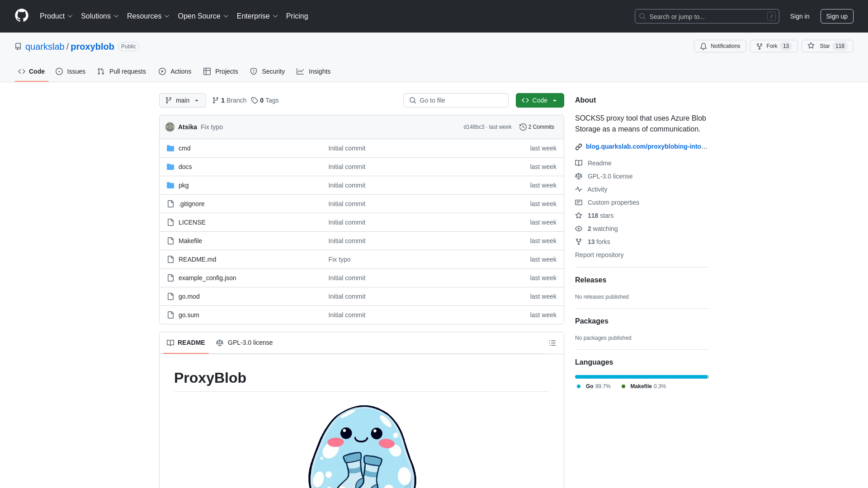Click the README.md file icon
The width and height of the screenshot is (868, 488).
[x=170, y=259]
